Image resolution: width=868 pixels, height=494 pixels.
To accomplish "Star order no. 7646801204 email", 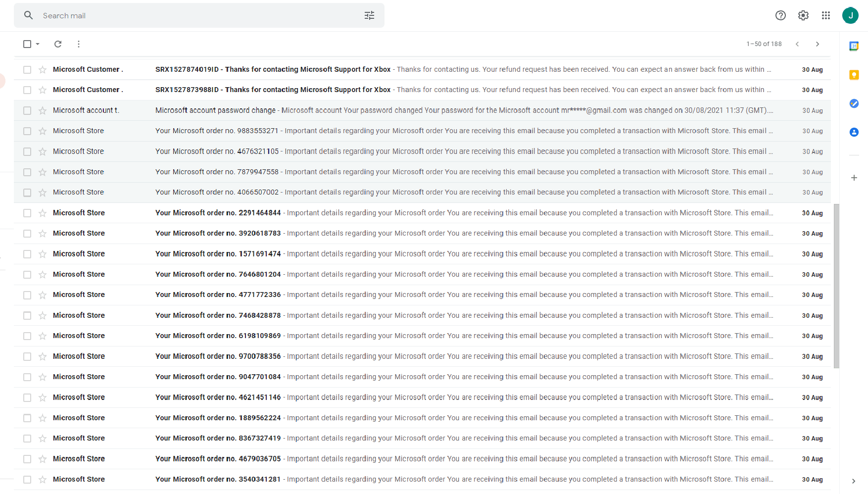I will pos(43,275).
